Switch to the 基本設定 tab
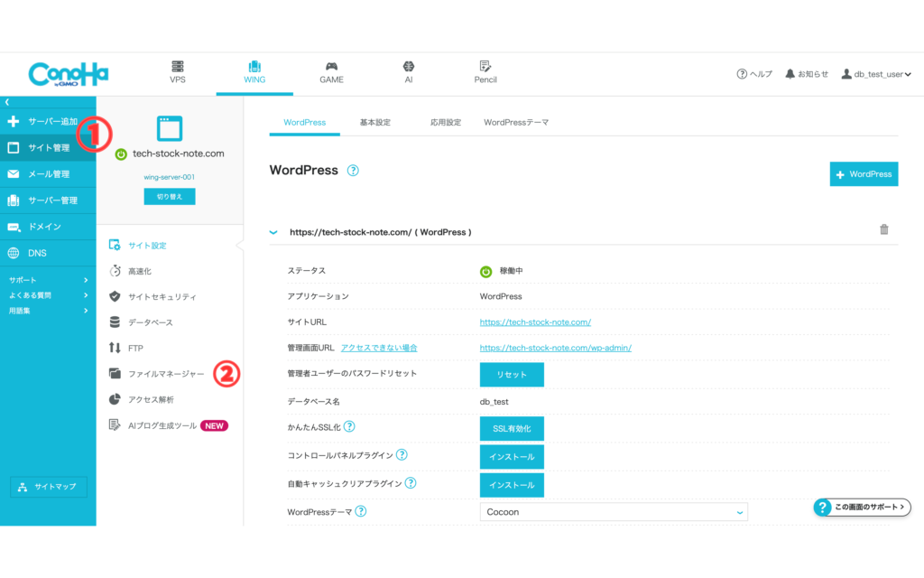 374,122
